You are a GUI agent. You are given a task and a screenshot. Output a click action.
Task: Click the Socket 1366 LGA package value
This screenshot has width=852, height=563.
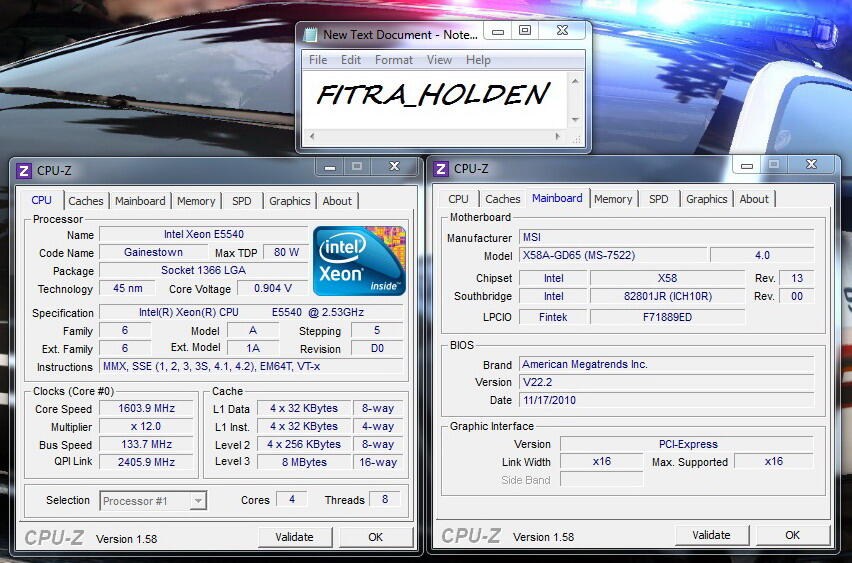coord(204,270)
